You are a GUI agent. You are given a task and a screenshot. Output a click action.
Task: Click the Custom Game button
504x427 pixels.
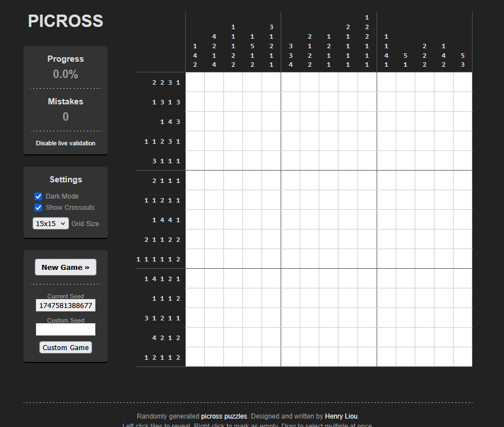tap(66, 348)
